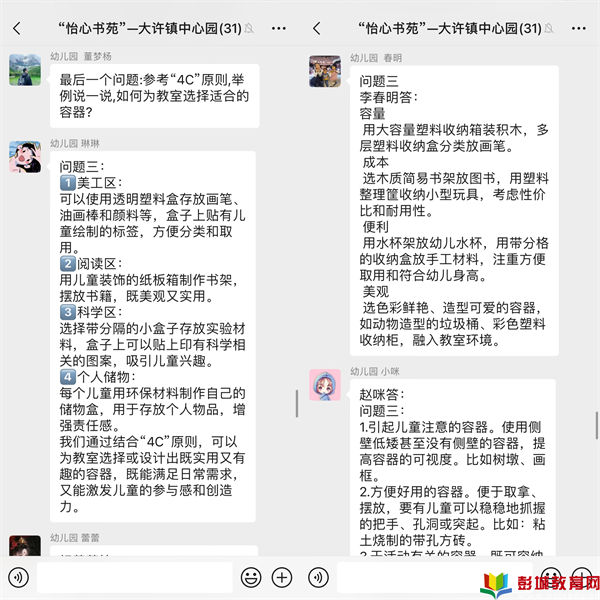Viewport: 600px width, 600px height.
Task: Open 董梦杨's mountain avatar profile
Action: point(25,70)
